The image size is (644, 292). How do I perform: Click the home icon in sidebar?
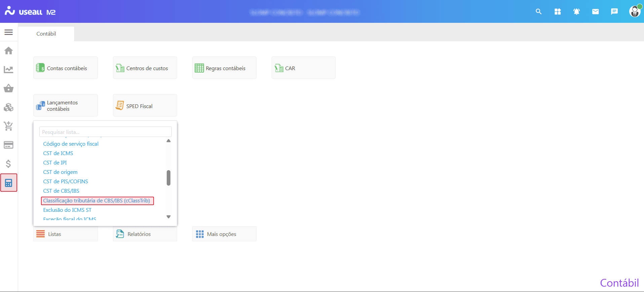pyautogui.click(x=9, y=51)
